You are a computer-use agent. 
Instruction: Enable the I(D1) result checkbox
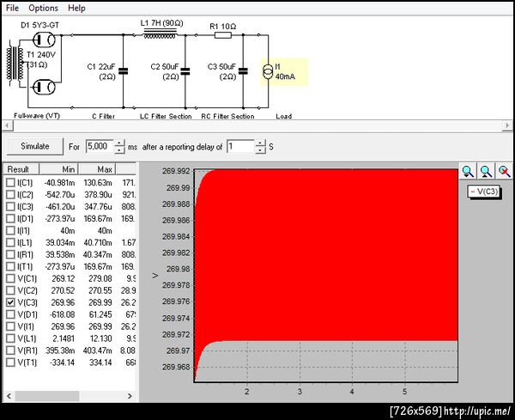pos(10,218)
